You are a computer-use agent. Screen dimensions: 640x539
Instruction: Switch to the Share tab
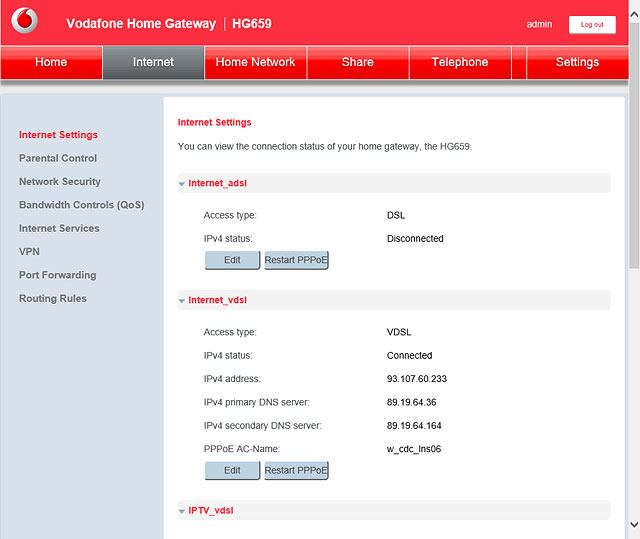[358, 62]
